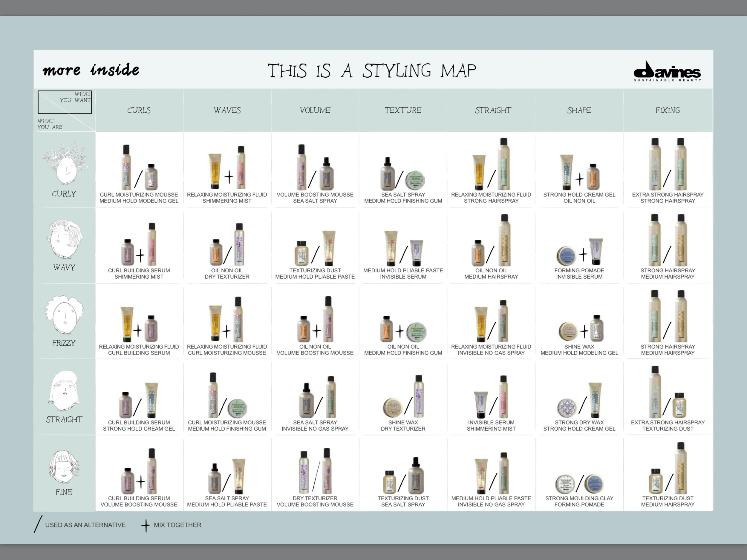The width and height of the screenshot is (747, 560).
Task: Click the Relaxing Moisturizing Fluid + Curl Building Serum products
Action: click(x=139, y=324)
